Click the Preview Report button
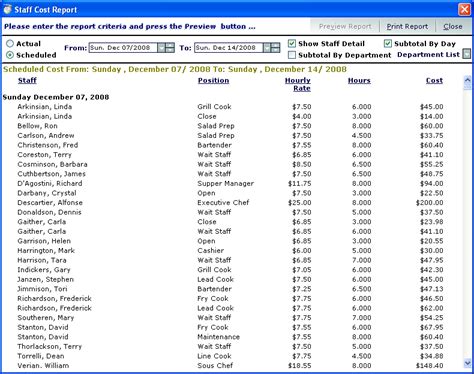Image resolution: width=474 pixels, height=374 pixels. 345,26
